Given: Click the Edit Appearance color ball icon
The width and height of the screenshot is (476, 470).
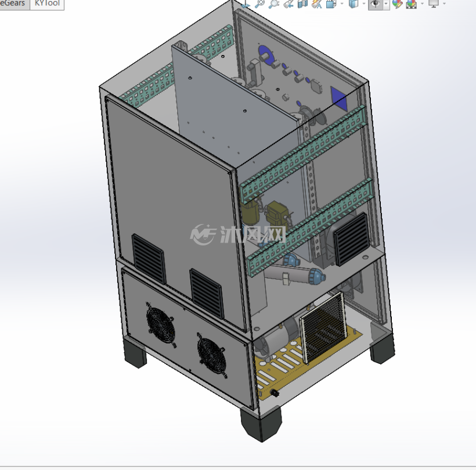Looking at the screenshot, I should coord(397,3).
